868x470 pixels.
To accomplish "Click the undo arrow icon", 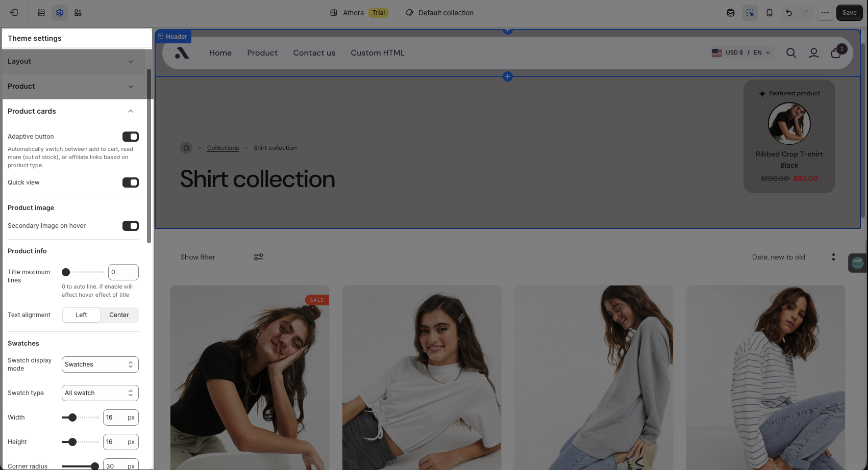I will [x=789, y=13].
